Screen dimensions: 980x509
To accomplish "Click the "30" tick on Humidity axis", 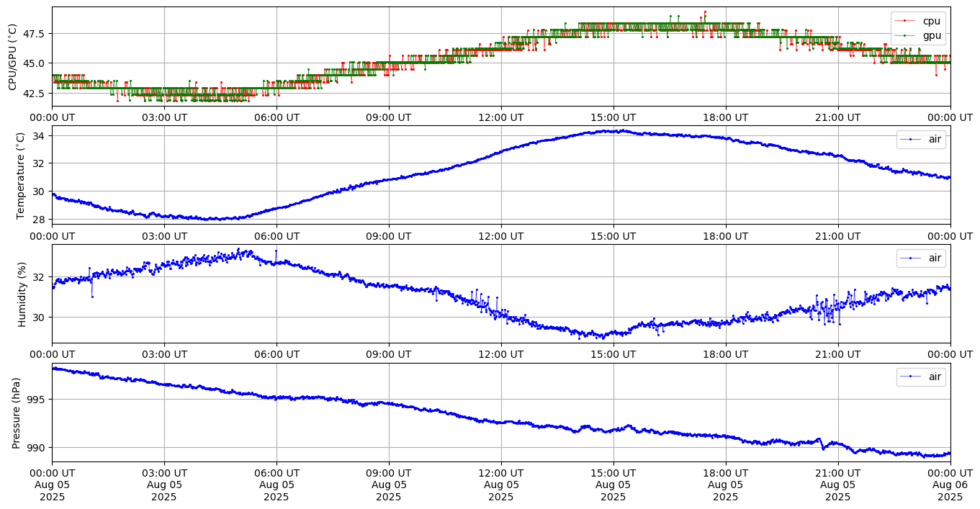I will 40,317.
